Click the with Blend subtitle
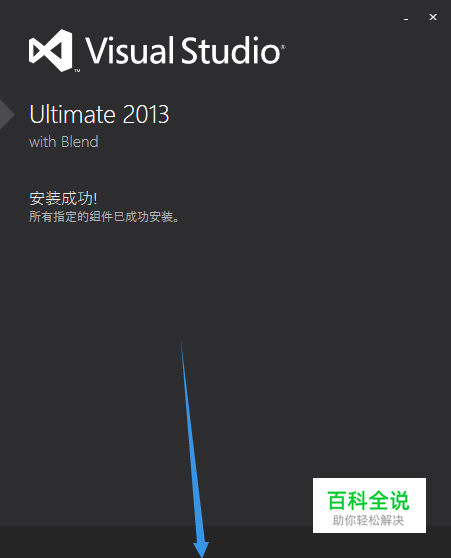This screenshot has height=558, width=451. pyautogui.click(x=64, y=142)
